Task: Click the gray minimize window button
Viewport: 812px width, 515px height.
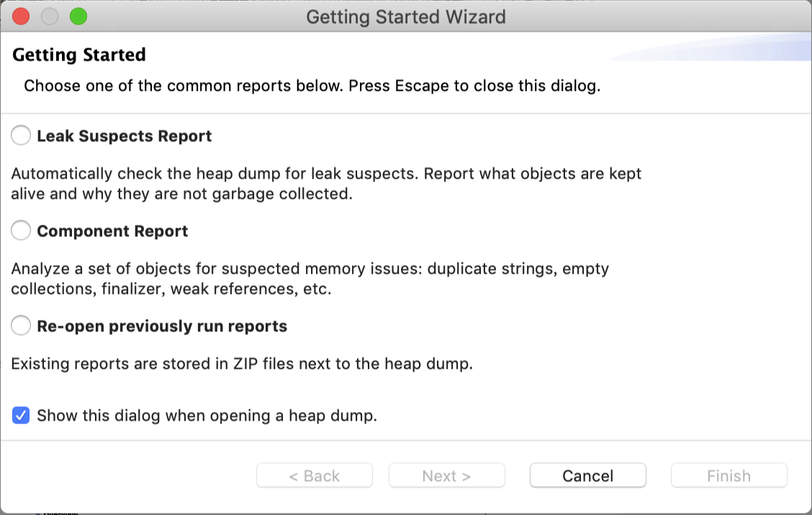Action: (50, 16)
